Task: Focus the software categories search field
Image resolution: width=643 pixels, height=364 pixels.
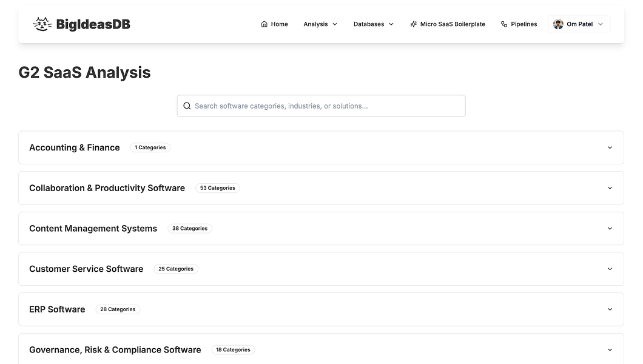Action: (x=328, y=106)
